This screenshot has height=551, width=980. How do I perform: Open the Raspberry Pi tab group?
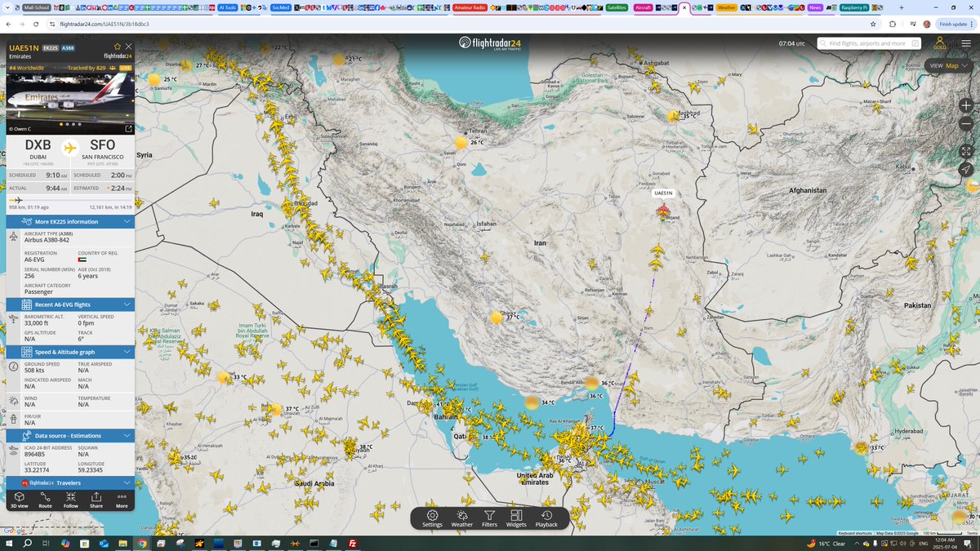pos(856,7)
